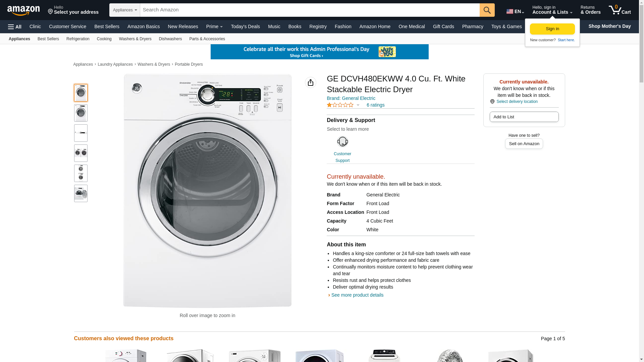The image size is (644, 362).
Task: Click the Sell on Amazon button
Action: tap(524, 144)
